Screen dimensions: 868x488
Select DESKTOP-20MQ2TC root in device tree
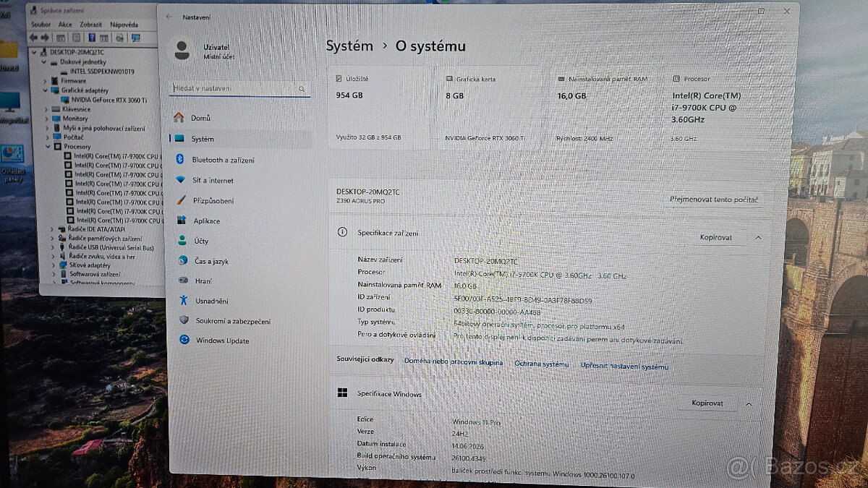(77, 52)
